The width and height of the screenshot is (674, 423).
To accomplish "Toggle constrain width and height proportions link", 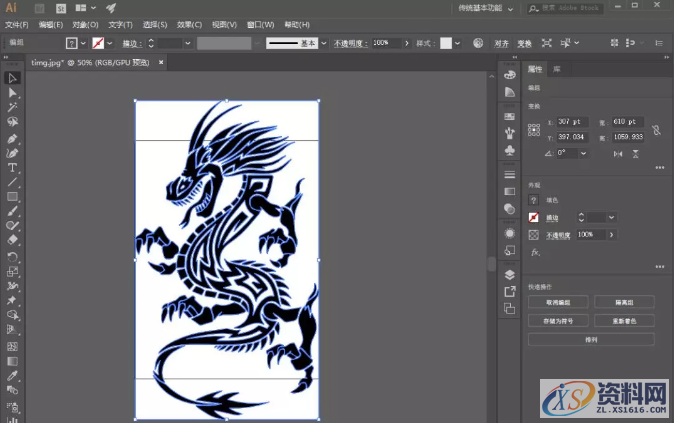I will click(656, 129).
